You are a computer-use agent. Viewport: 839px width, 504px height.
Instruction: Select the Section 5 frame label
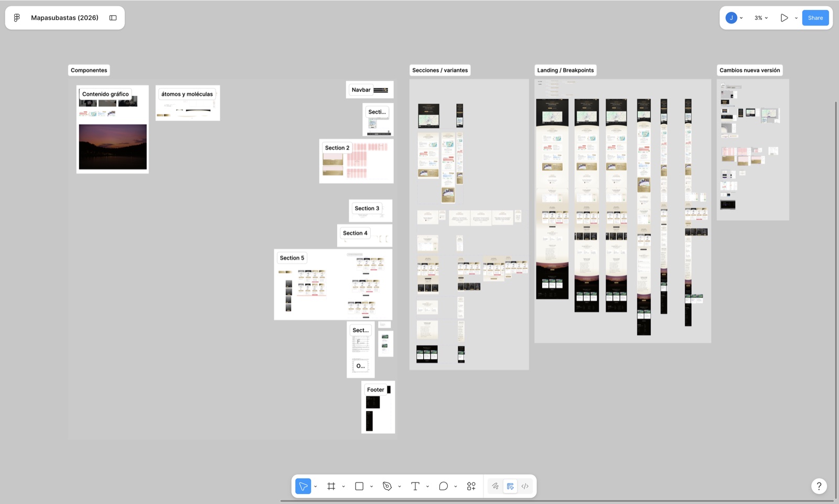coord(292,258)
